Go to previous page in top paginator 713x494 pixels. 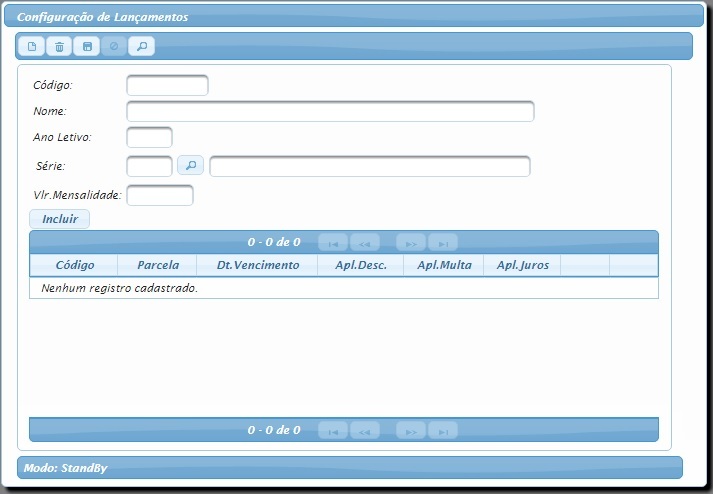pos(365,242)
